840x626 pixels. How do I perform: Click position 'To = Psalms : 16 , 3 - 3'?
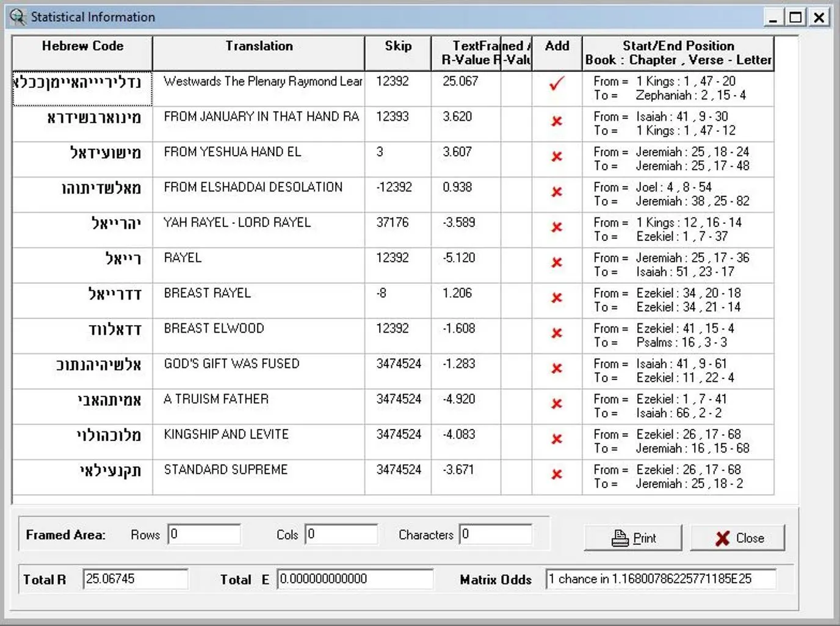coord(661,343)
